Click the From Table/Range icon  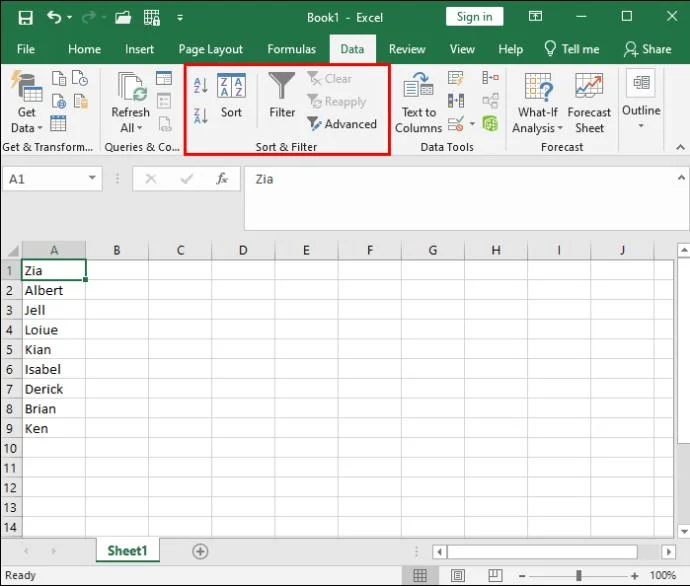pos(58,124)
